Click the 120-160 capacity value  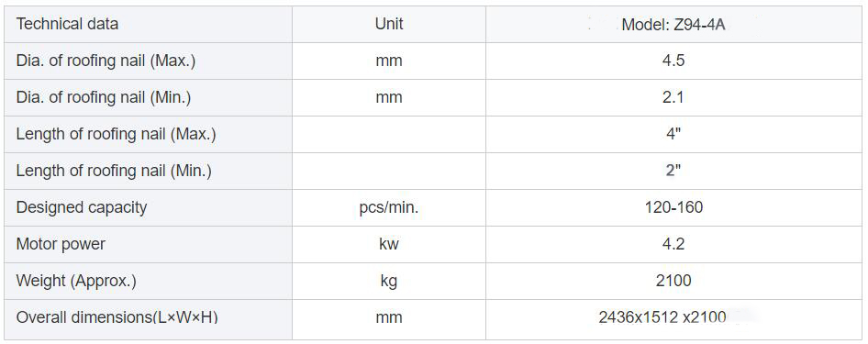[673, 207]
